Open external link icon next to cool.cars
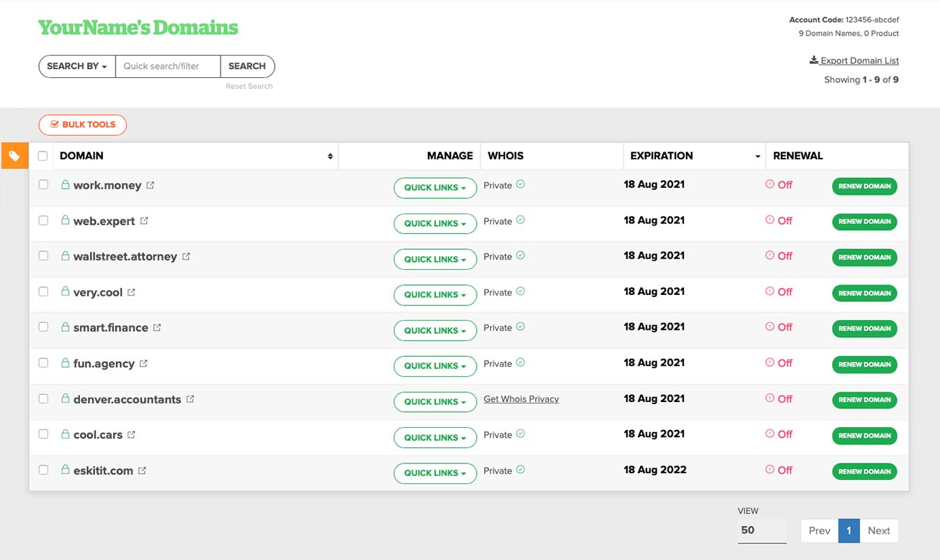The height and width of the screenshot is (560, 940). [132, 434]
